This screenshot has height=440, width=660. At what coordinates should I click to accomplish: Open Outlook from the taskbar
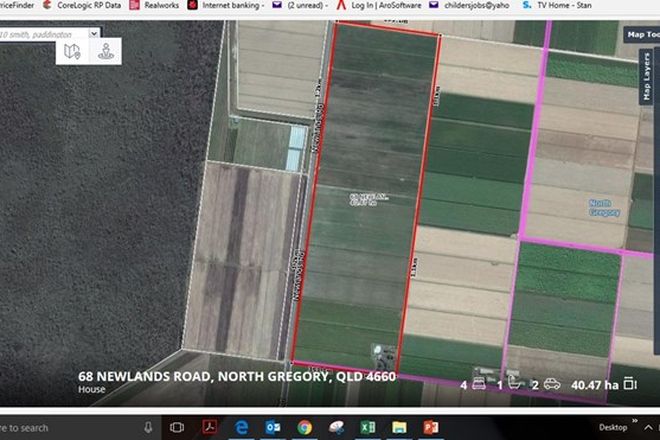tap(273, 427)
